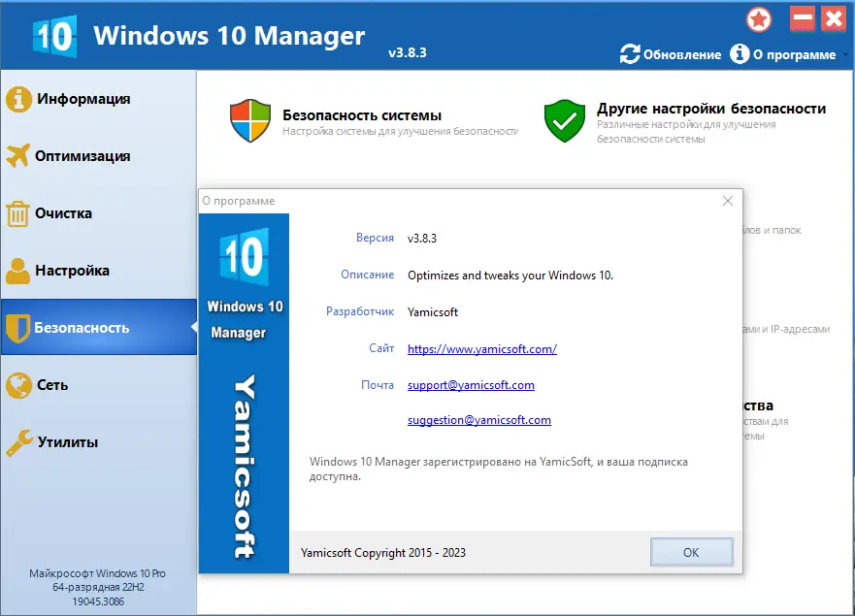This screenshot has height=616, width=855.
Task: Click the multicolor shield system security icon
Action: coord(250,120)
